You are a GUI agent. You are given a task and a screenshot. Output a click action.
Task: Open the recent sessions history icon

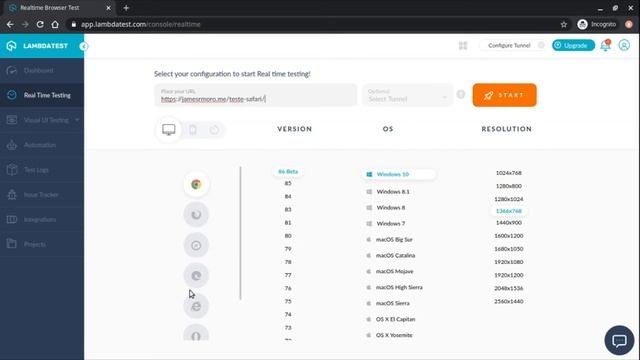(214, 130)
